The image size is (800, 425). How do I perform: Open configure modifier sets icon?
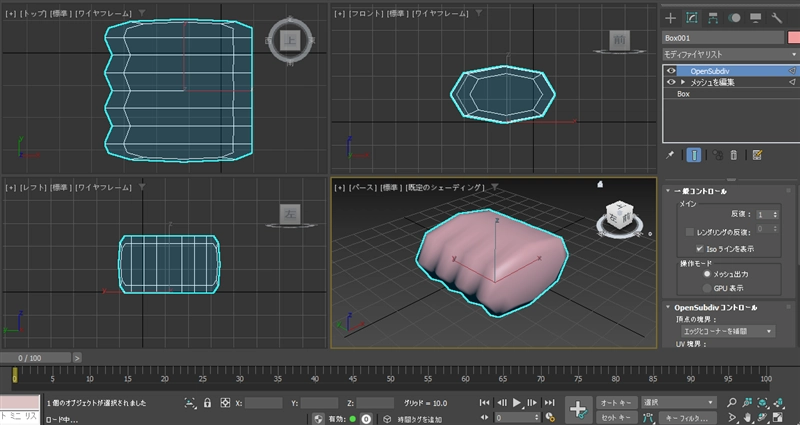[x=757, y=155]
